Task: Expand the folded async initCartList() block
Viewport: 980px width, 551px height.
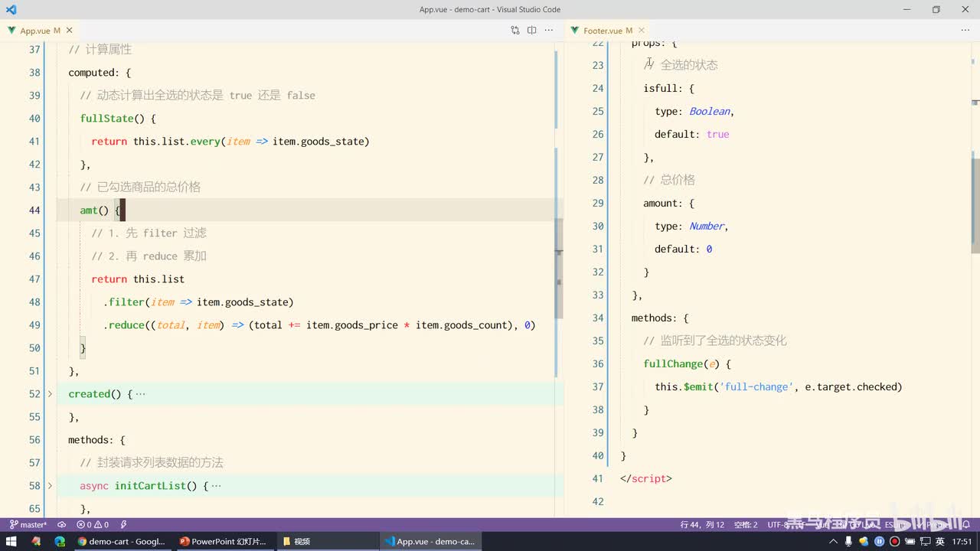Action: [x=51, y=486]
